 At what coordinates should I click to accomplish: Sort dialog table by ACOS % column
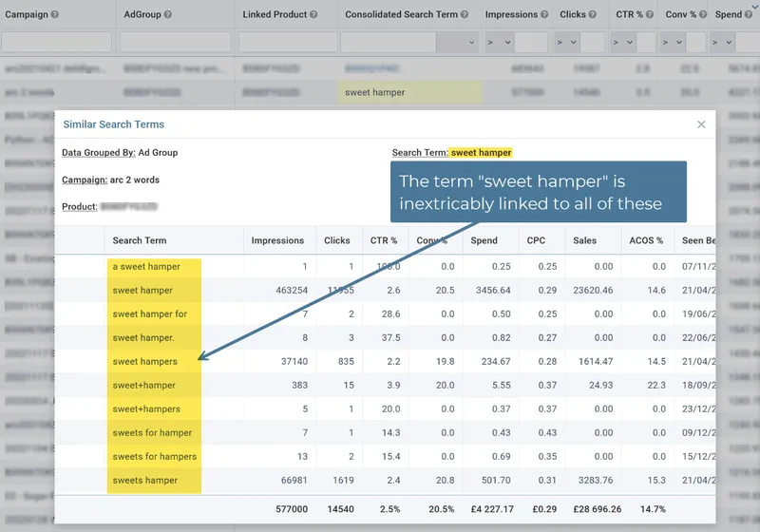(645, 240)
